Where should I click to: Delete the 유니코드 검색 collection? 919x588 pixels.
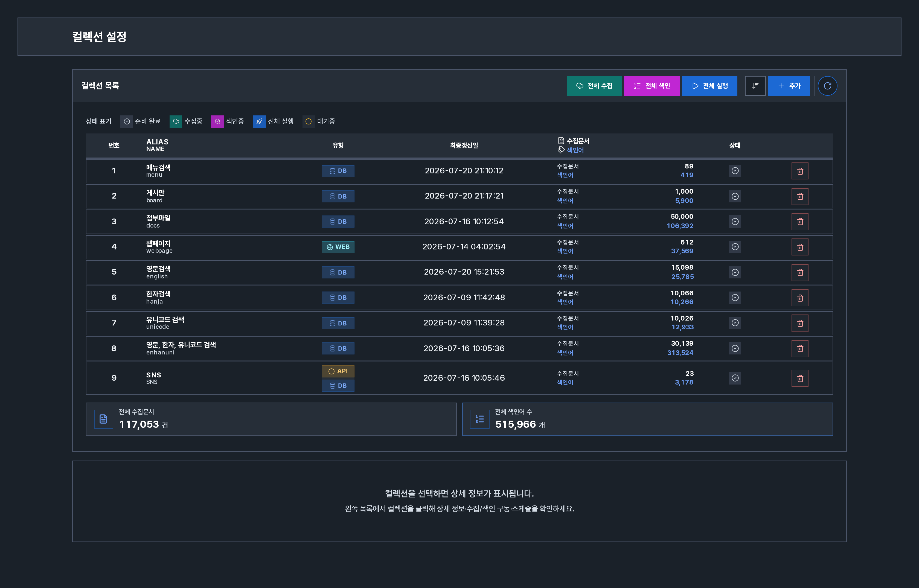tap(800, 323)
